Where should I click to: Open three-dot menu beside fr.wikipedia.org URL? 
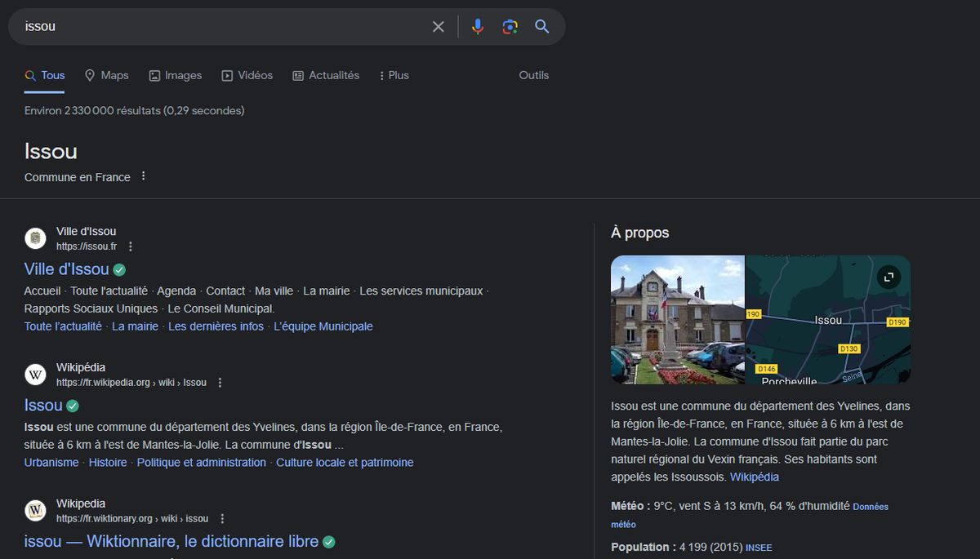(220, 383)
